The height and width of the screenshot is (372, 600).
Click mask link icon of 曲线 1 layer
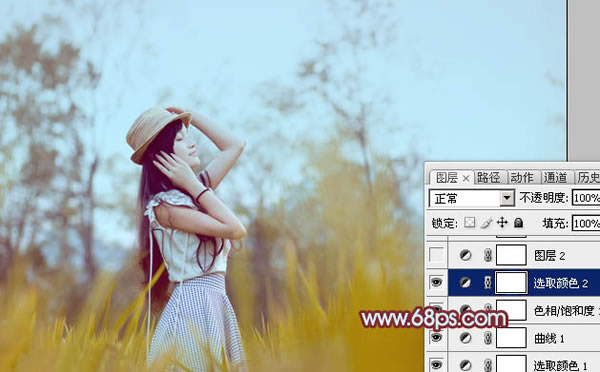coord(488,338)
